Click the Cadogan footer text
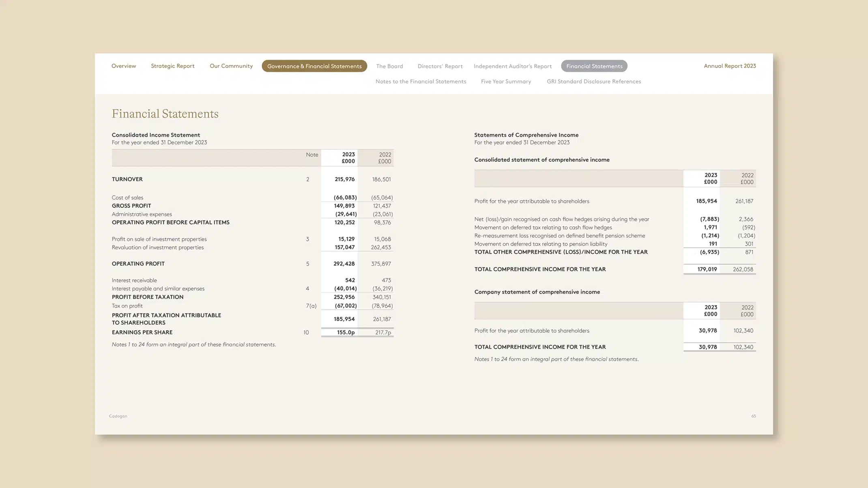Screen dimensions: 868x488 coord(118,416)
